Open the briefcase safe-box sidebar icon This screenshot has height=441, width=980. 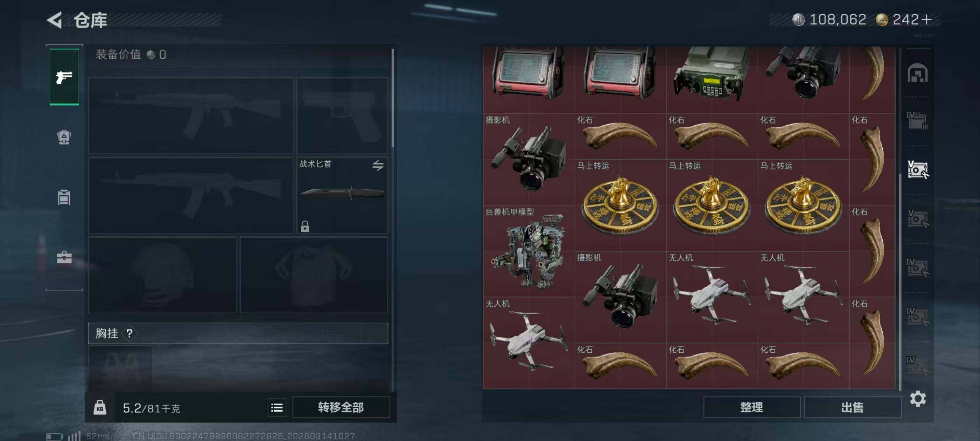click(x=64, y=258)
